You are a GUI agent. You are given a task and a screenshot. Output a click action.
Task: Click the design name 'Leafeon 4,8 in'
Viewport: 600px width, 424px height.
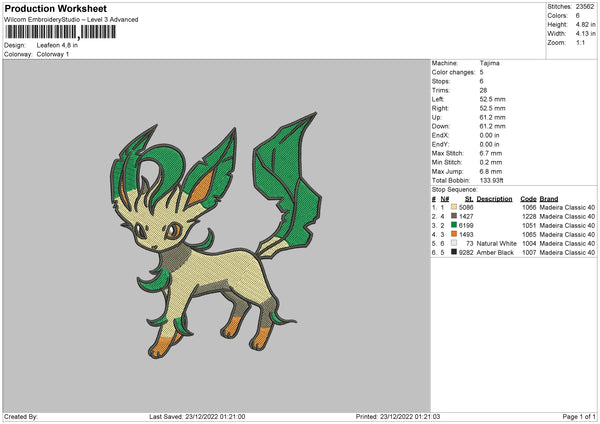pos(57,45)
